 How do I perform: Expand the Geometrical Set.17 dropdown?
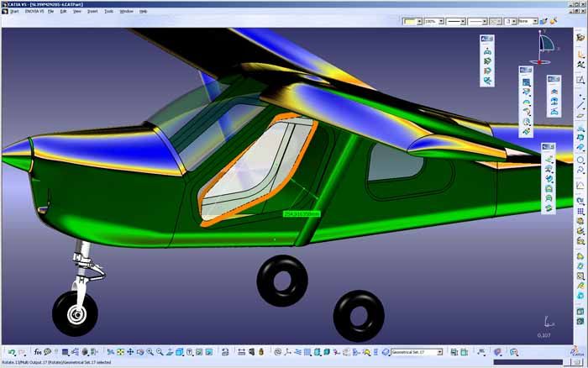tap(439, 352)
